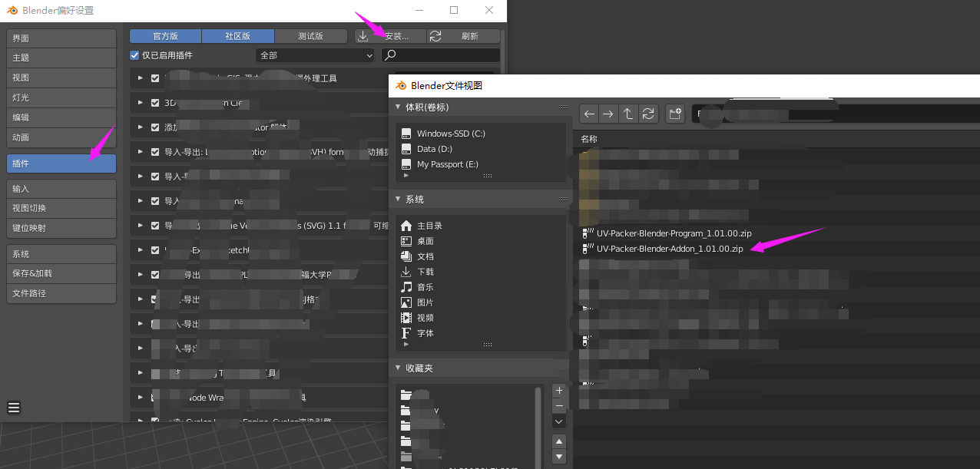Screen dimensions: 980x469
Task: Sort files by the 名称 column header
Action: coord(589,139)
